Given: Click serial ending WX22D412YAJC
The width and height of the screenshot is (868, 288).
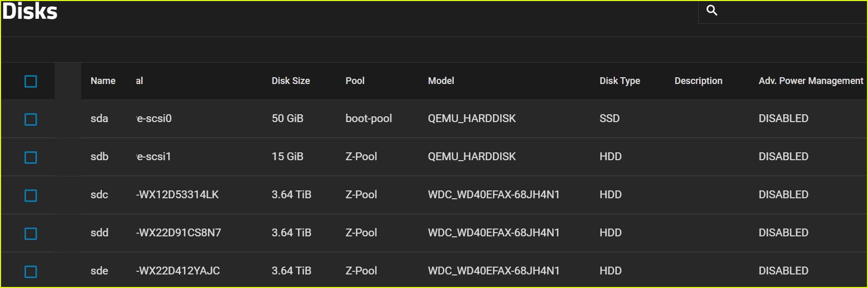Looking at the screenshot, I should [x=178, y=271].
